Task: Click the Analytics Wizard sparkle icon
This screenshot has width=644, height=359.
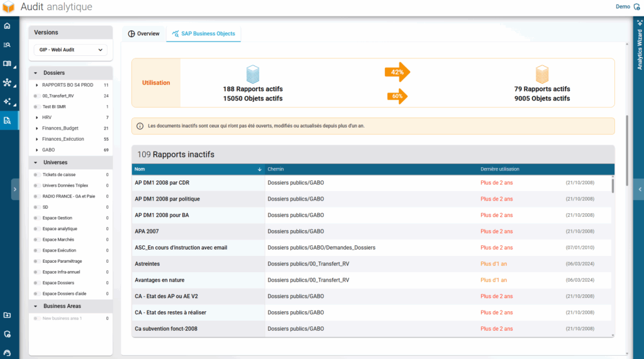Action: [x=640, y=23]
